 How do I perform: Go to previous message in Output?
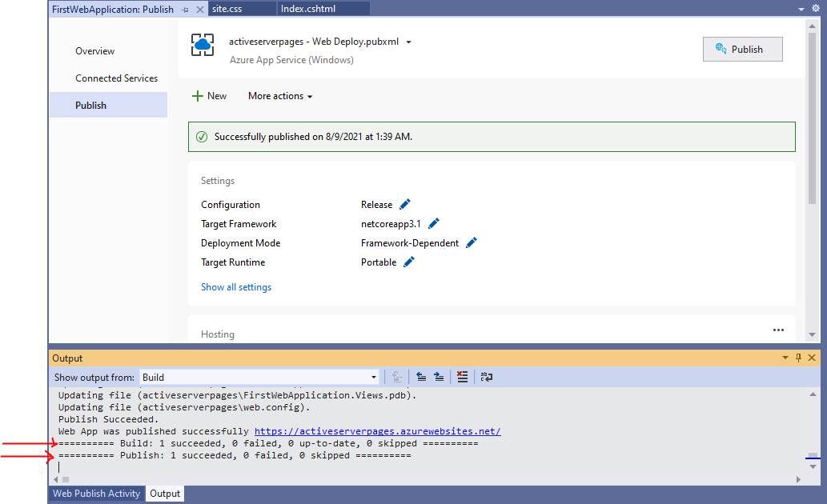coord(421,377)
